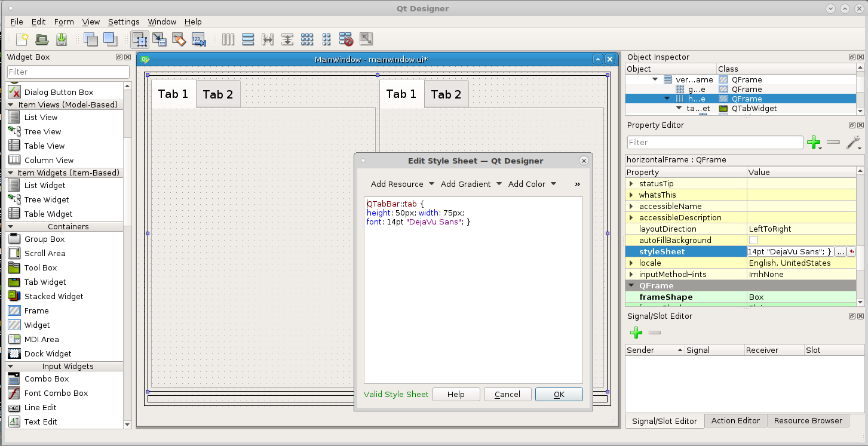
Task: Apply Lay Out Vertically
Action: [x=248, y=39]
